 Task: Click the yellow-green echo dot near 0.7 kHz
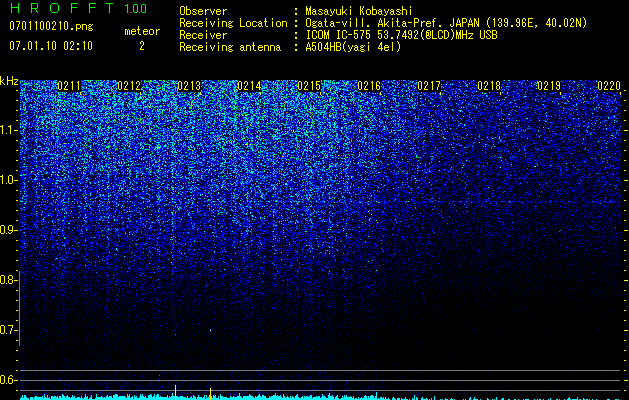(210, 330)
